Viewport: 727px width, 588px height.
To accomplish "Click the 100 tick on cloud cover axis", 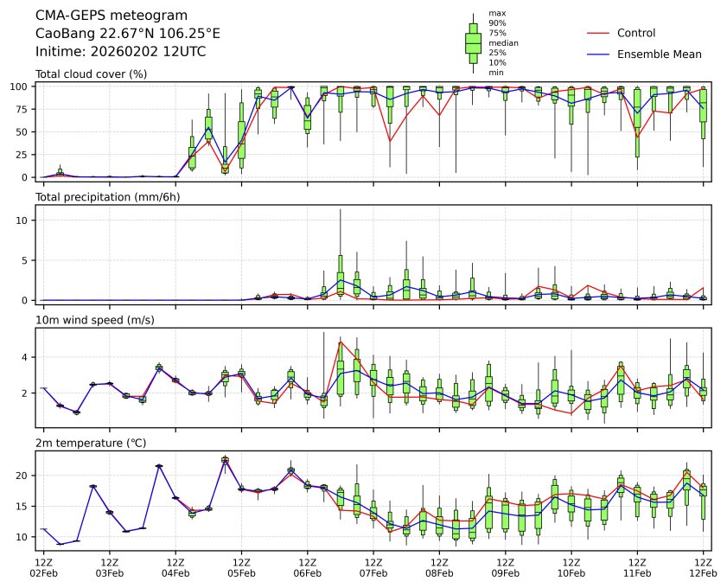I will [x=22, y=86].
